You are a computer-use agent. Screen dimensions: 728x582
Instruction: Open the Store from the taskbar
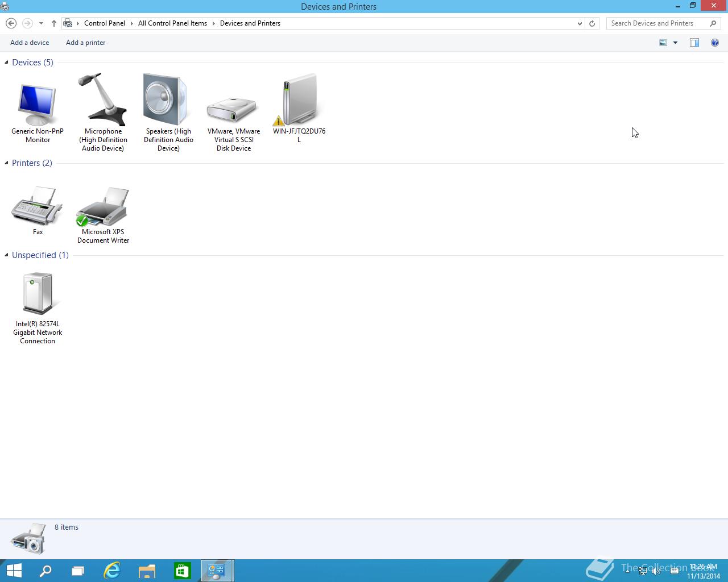click(182, 571)
